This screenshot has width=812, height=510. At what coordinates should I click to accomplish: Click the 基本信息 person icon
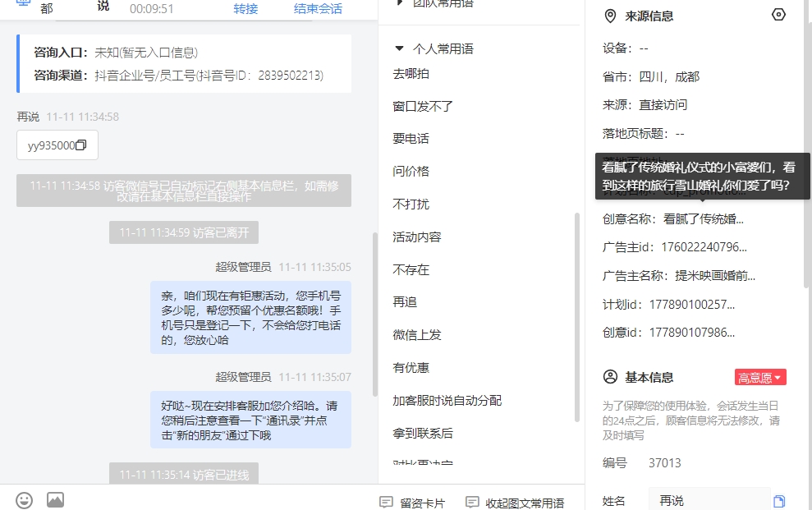pos(611,377)
